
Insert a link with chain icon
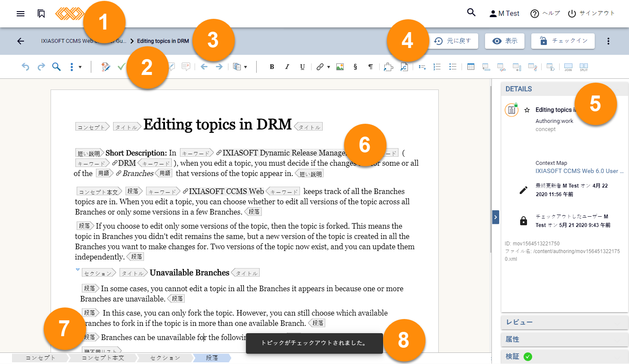click(320, 67)
